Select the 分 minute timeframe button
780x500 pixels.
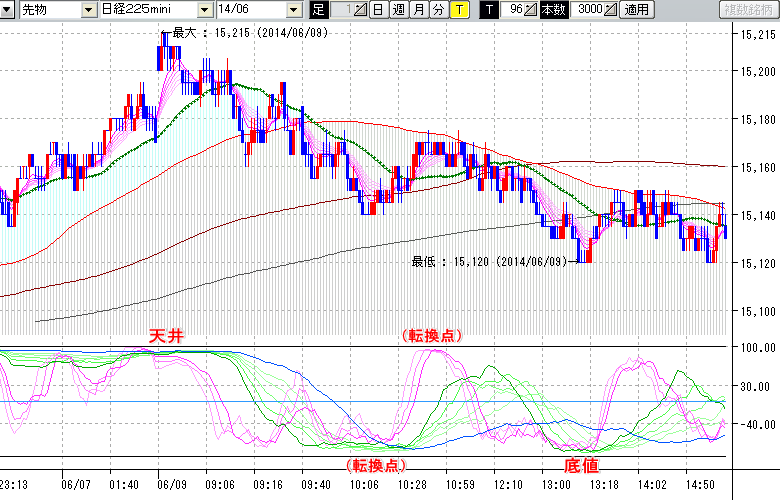coord(438,10)
